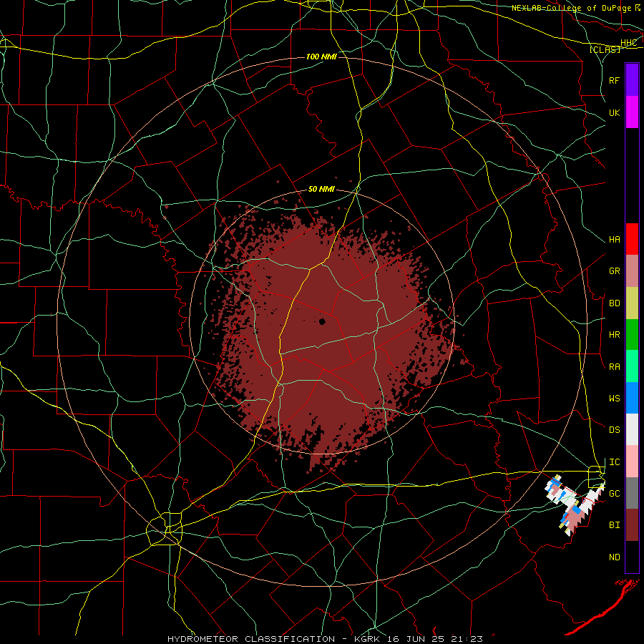Click the BI dark-red legend swatch
644x644 pixels.
point(632,525)
